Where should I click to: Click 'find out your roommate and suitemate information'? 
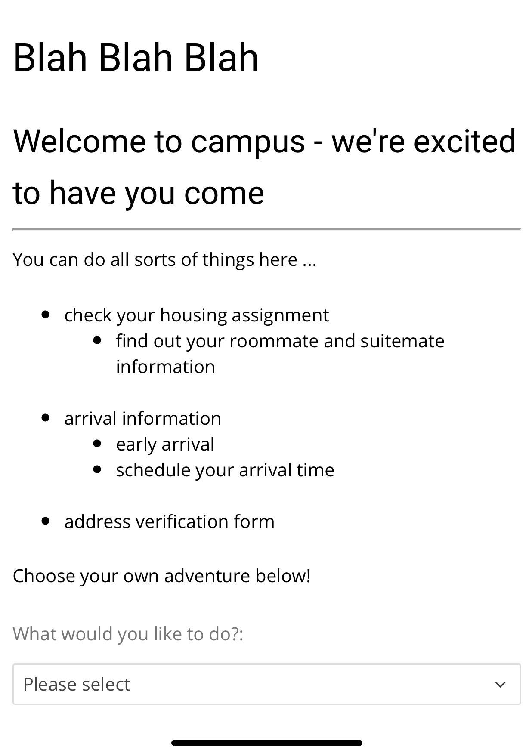click(x=280, y=353)
